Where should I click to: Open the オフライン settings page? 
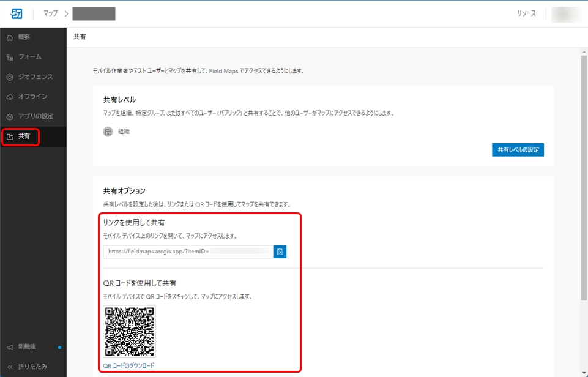click(34, 97)
